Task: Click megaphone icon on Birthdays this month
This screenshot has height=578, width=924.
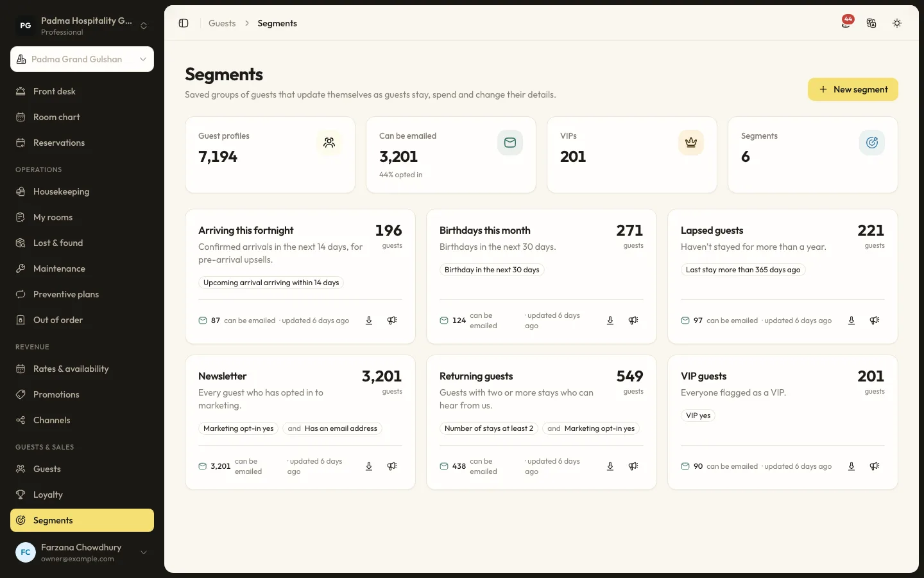Action: (x=633, y=320)
